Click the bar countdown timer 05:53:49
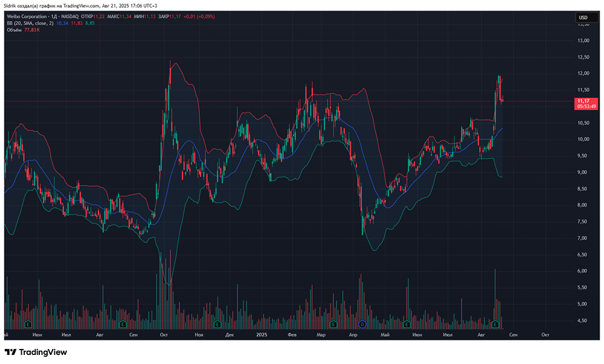604x364 pixels. [x=586, y=106]
